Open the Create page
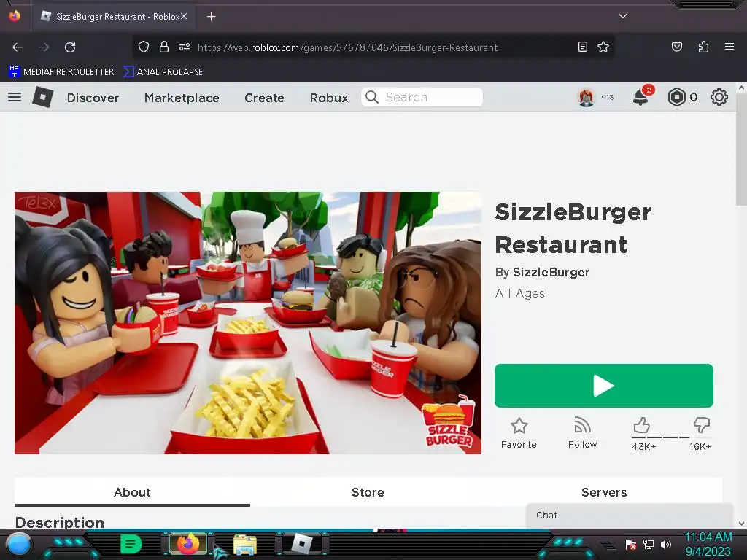This screenshot has width=747, height=560. point(264,98)
